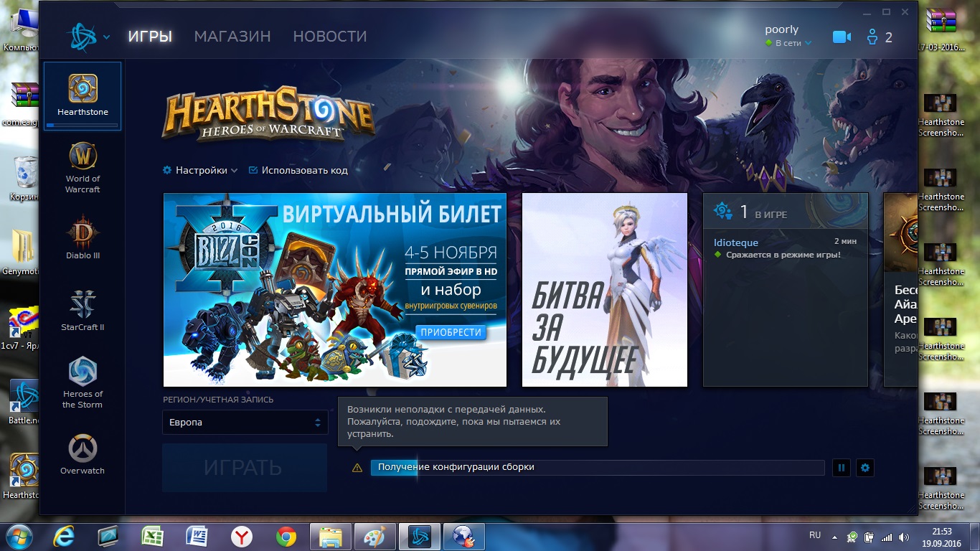The image size is (980, 551).
Task: Open the Overwatch 'Битва за будущее' banner
Action: 604,290
